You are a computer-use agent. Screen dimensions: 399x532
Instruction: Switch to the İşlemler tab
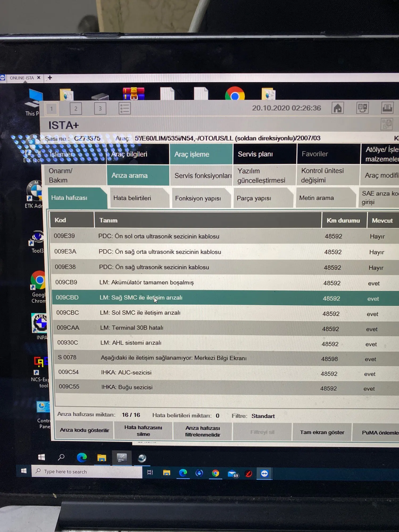74,154
